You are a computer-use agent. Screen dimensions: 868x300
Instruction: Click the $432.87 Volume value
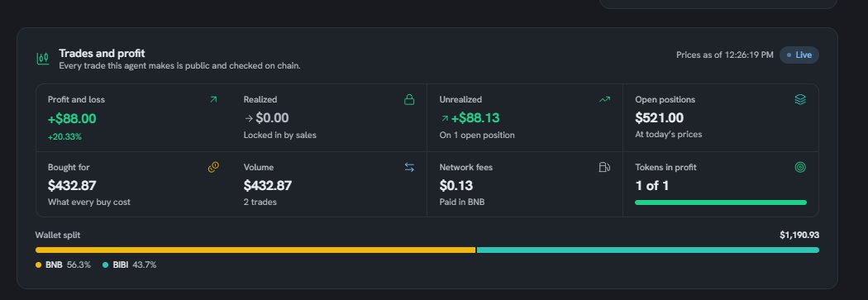(x=267, y=185)
